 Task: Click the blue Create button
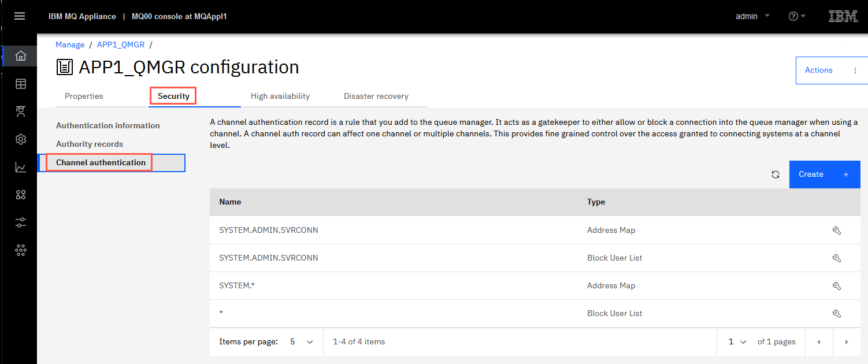tap(825, 174)
